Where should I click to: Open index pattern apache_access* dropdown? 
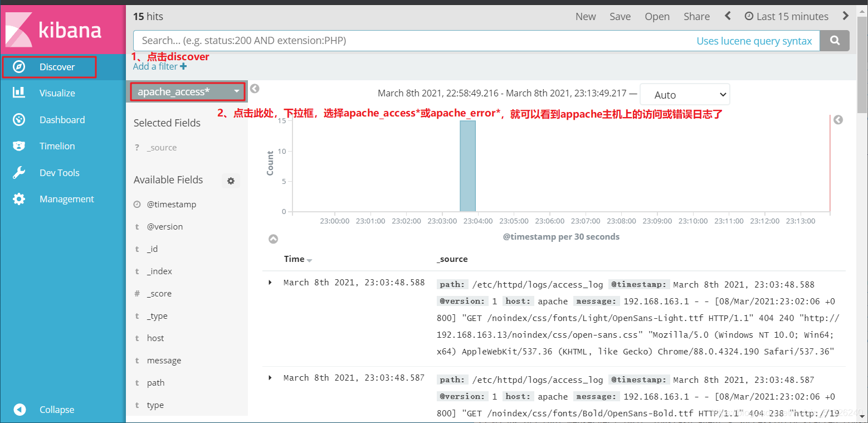pos(188,91)
